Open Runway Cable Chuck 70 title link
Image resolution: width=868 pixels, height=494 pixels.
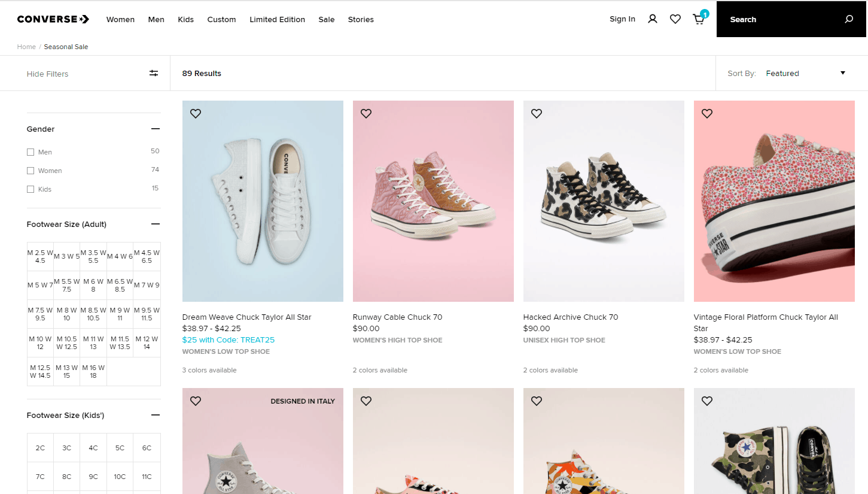(398, 317)
